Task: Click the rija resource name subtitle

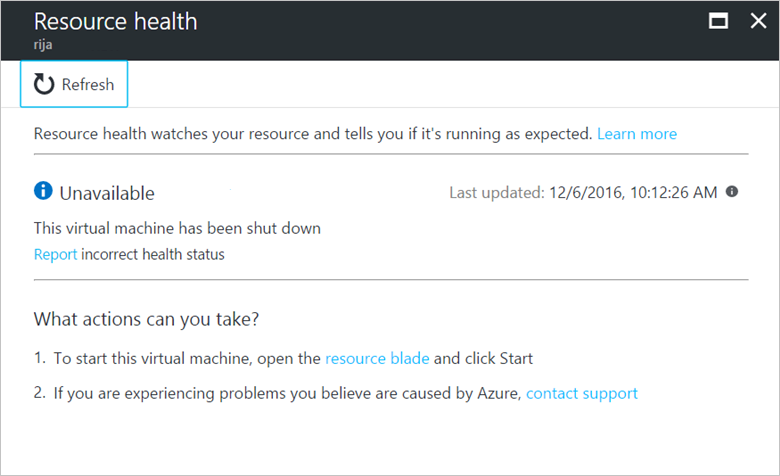Action: pyautogui.click(x=44, y=45)
